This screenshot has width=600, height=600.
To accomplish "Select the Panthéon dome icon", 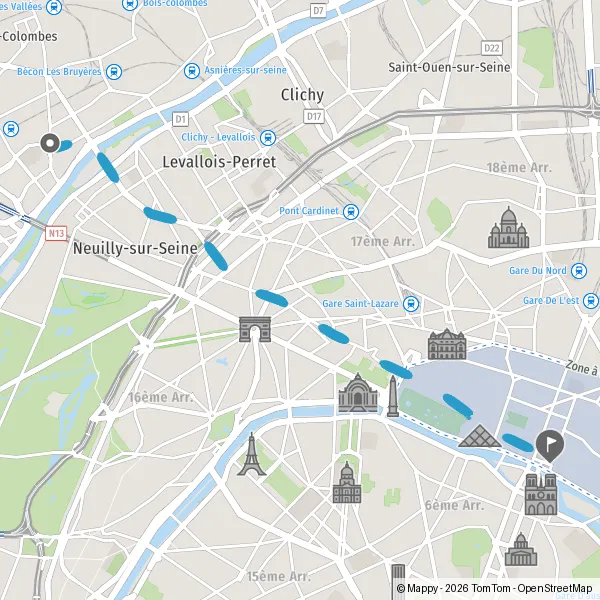I will pyautogui.click(x=521, y=549).
